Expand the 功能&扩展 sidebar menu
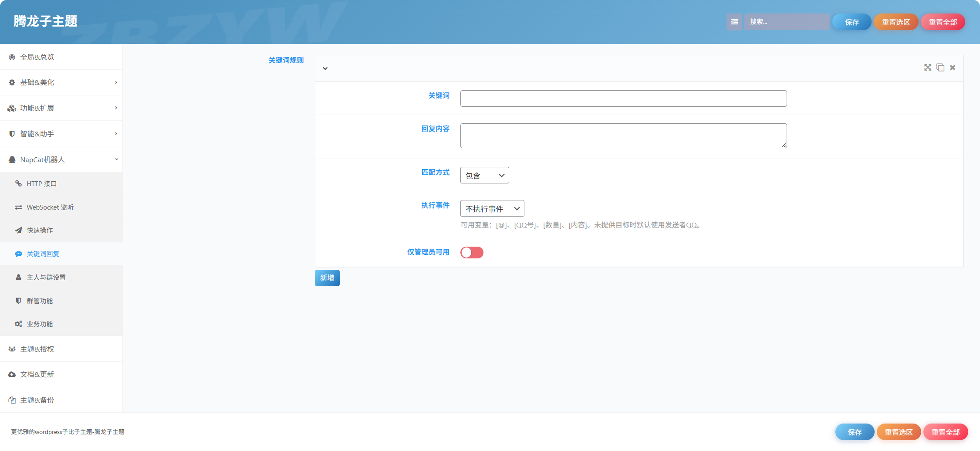980x451 pixels. (61, 108)
